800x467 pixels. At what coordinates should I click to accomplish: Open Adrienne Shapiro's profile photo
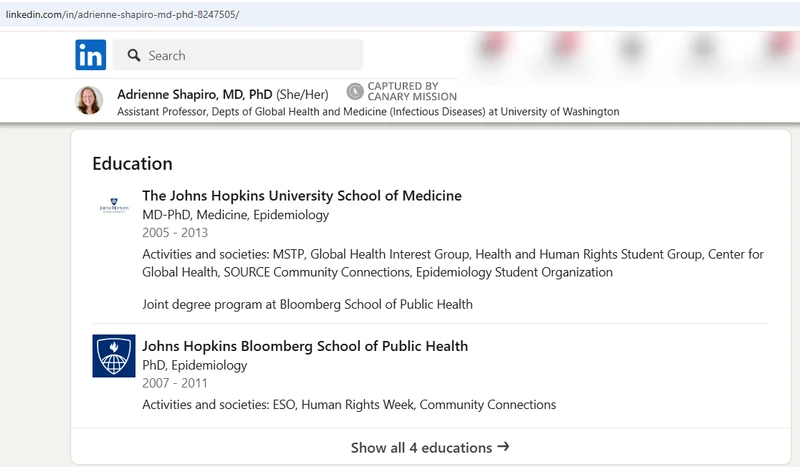click(x=89, y=100)
